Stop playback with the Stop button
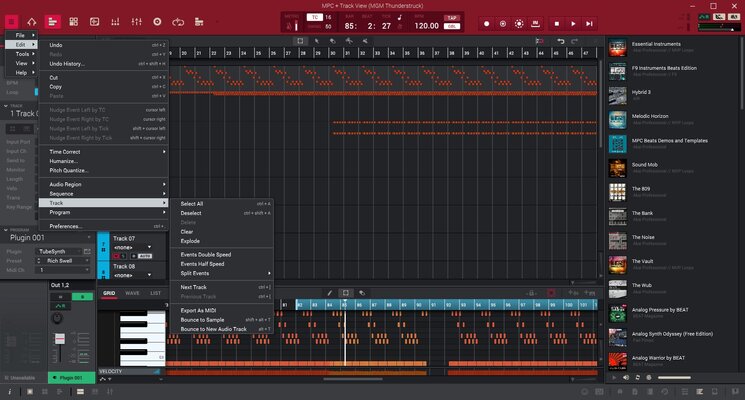745x400 pixels. tap(557, 23)
